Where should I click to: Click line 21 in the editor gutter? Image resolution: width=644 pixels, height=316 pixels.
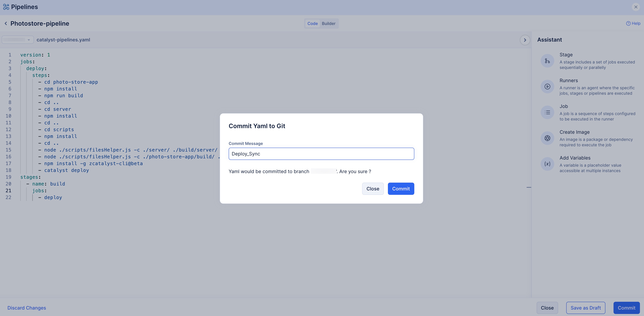(8, 191)
